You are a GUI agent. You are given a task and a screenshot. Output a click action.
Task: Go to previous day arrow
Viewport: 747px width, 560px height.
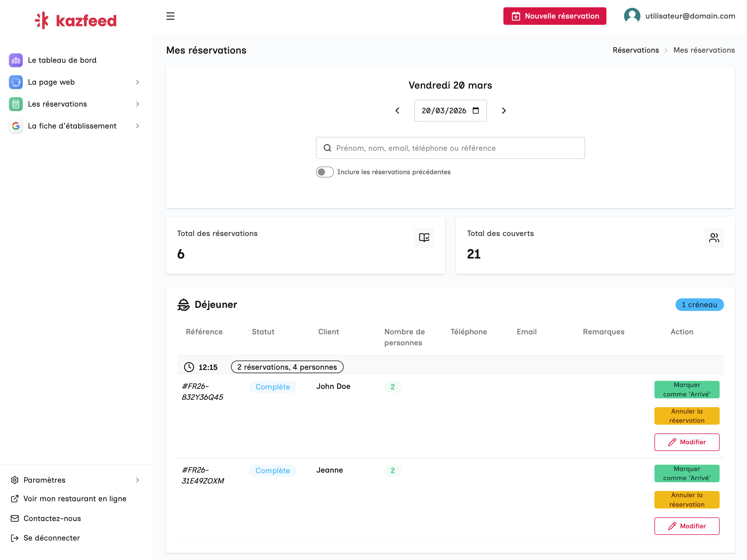(x=397, y=111)
